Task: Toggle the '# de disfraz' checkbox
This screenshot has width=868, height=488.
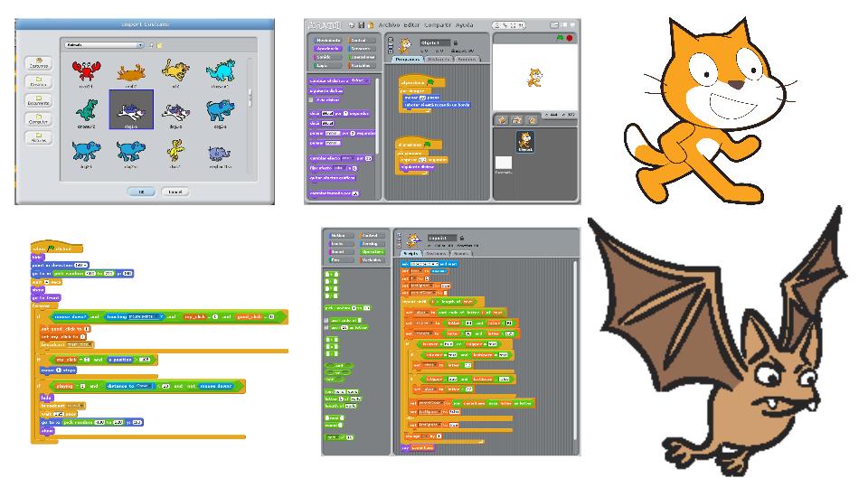Action: point(311,99)
